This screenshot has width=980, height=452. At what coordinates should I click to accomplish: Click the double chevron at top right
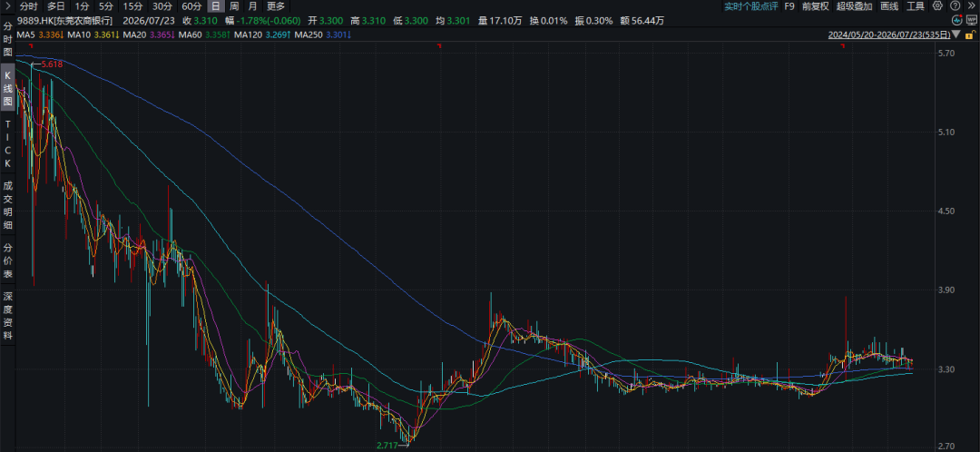(971, 5)
